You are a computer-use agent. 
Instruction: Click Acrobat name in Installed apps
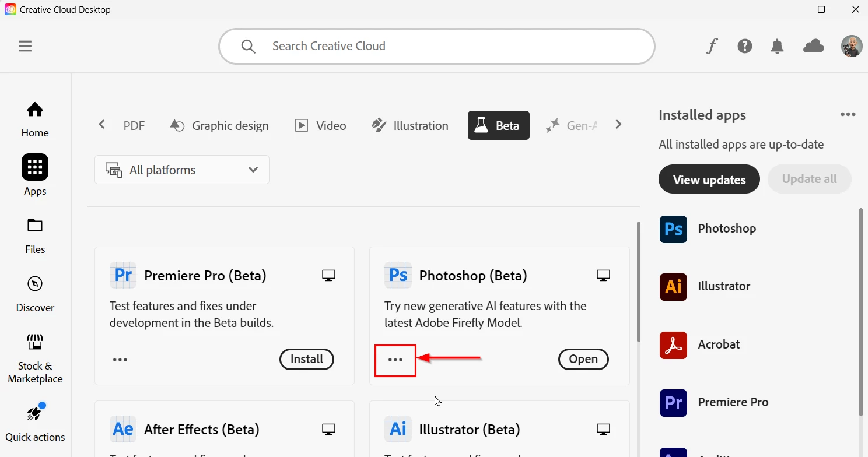tap(719, 344)
